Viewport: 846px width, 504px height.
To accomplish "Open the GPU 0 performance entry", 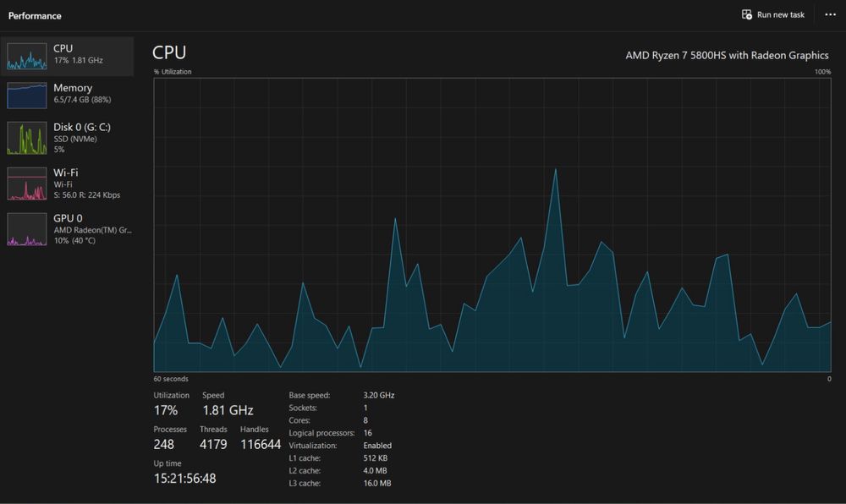I will tap(67, 229).
